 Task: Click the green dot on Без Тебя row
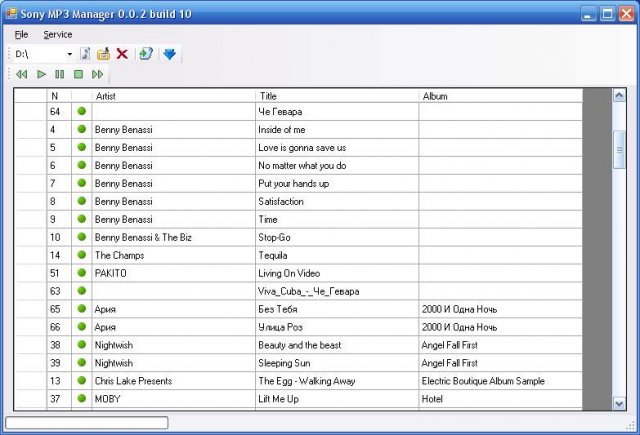(x=82, y=308)
